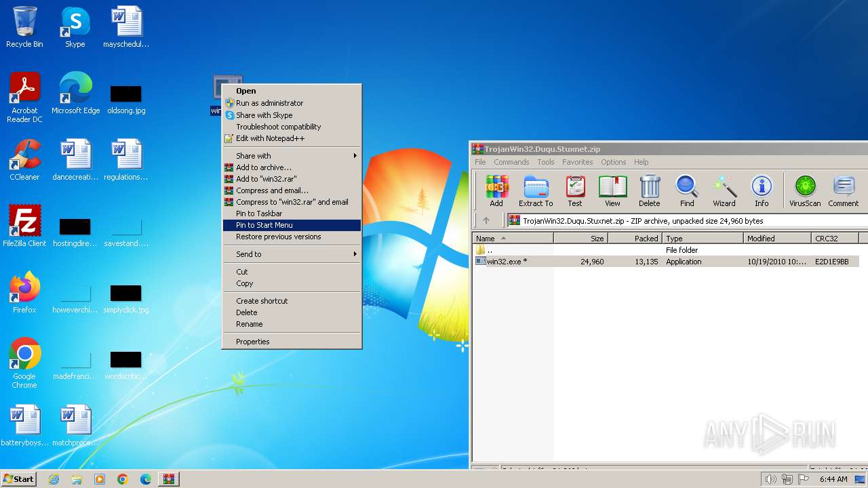Screen dimensions: 868x488
Task: Click the Test archive icon
Action: 575,190
